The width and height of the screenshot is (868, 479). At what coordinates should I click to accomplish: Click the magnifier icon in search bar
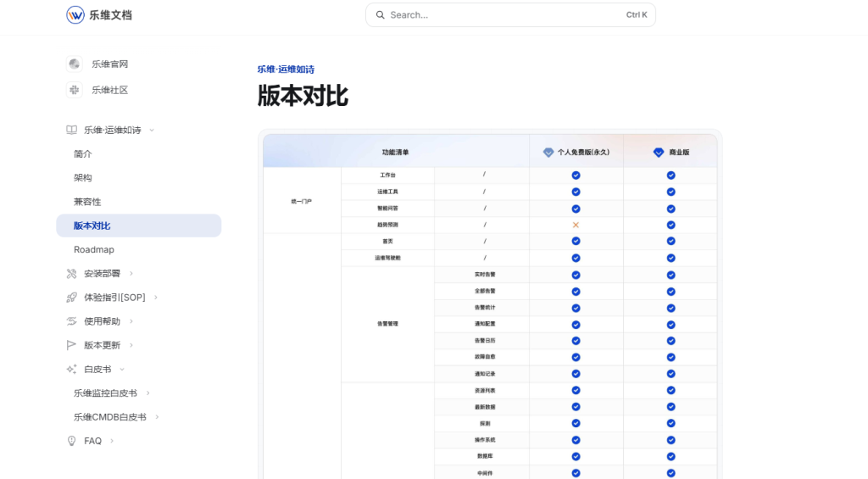[x=381, y=15]
